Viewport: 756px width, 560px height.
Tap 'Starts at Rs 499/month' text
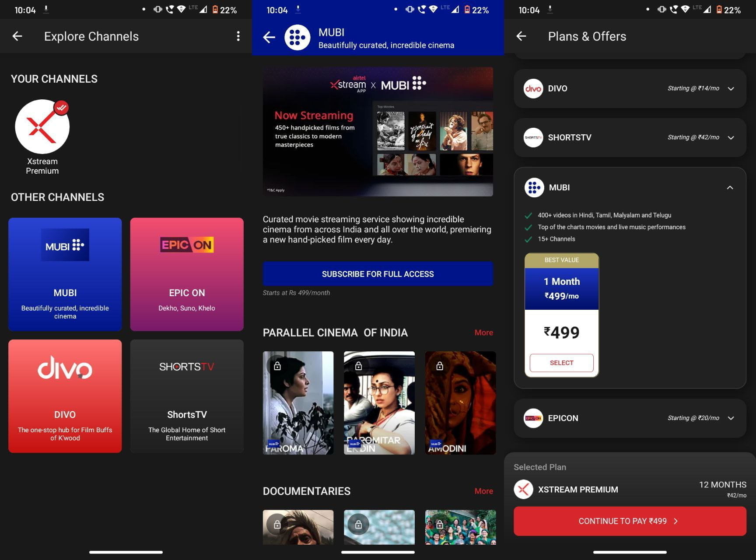(297, 293)
